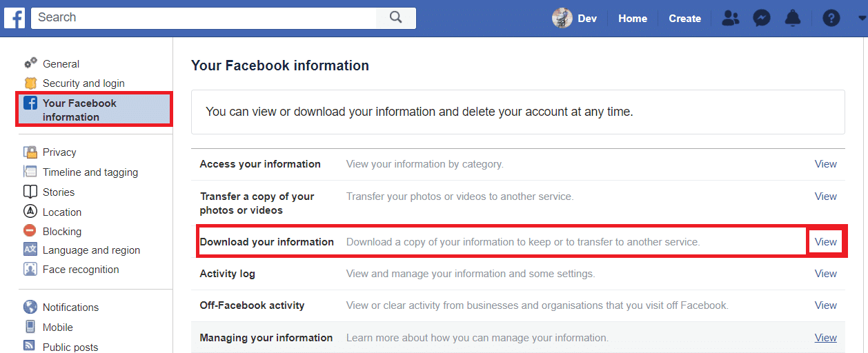Open the Messenger icon
The image size is (868, 353).
(x=762, y=19)
